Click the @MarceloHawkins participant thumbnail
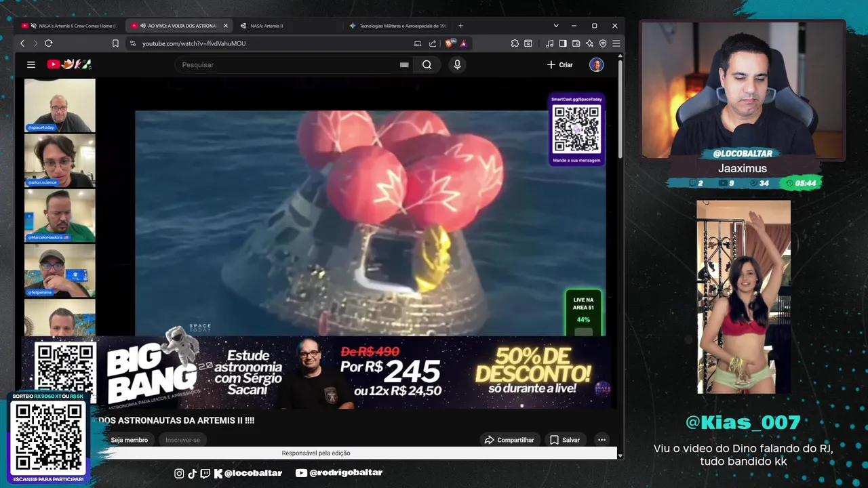Image resolution: width=868 pixels, height=488 pixels. tap(60, 216)
